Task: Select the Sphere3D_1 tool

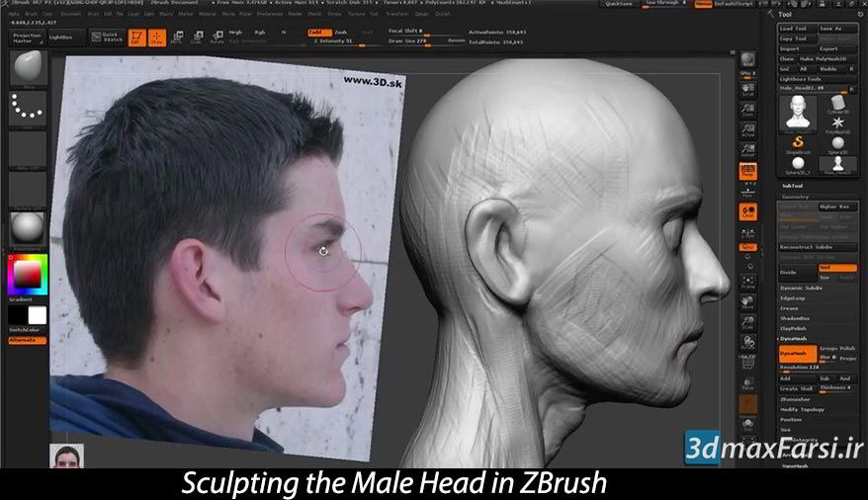Action: tap(798, 165)
